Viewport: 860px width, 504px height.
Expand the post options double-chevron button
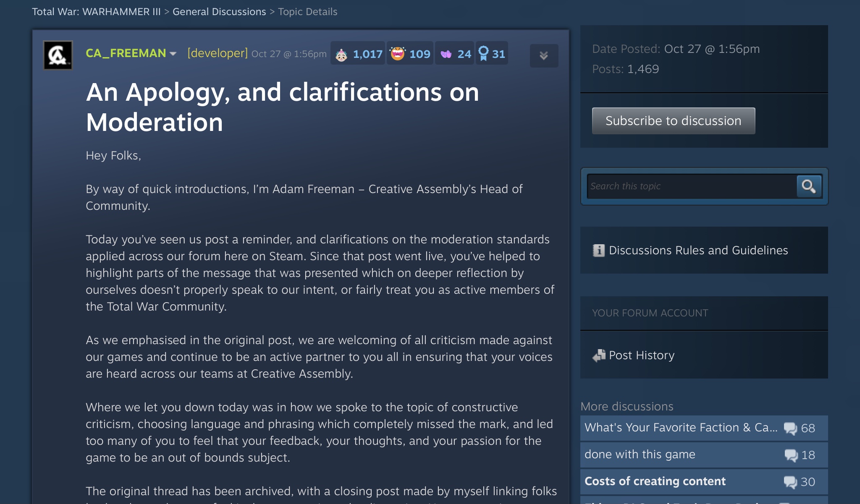click(x=544, y=55)
